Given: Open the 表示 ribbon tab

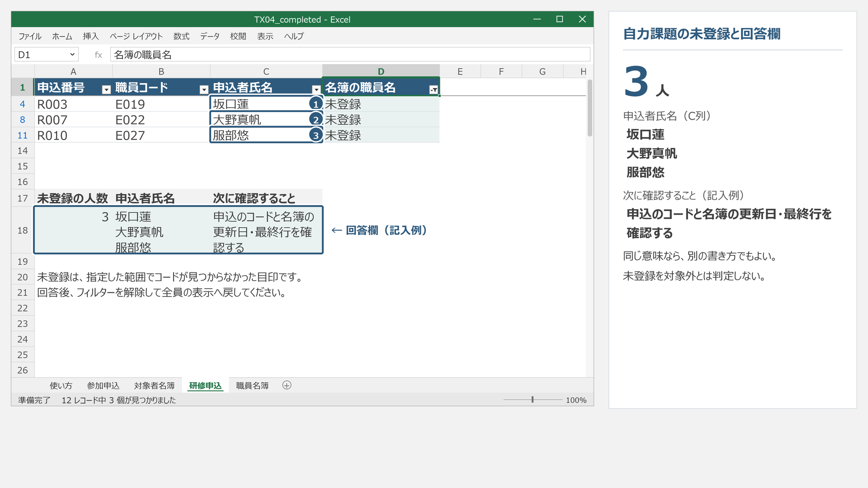Looking at the screenshot, I should click(x=265, y=36).
